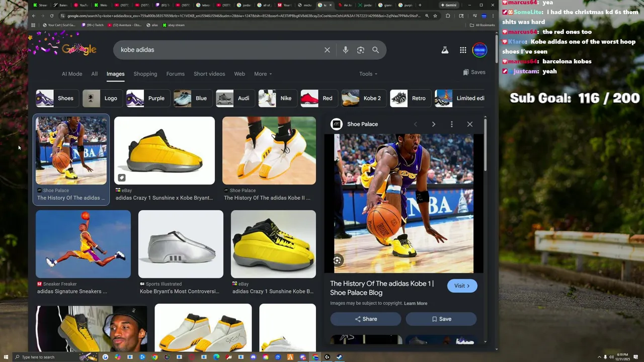Reload the page in browser
The height and width of the screenshot is (362, 644).
pyautogui.click(x=51, y=16)
